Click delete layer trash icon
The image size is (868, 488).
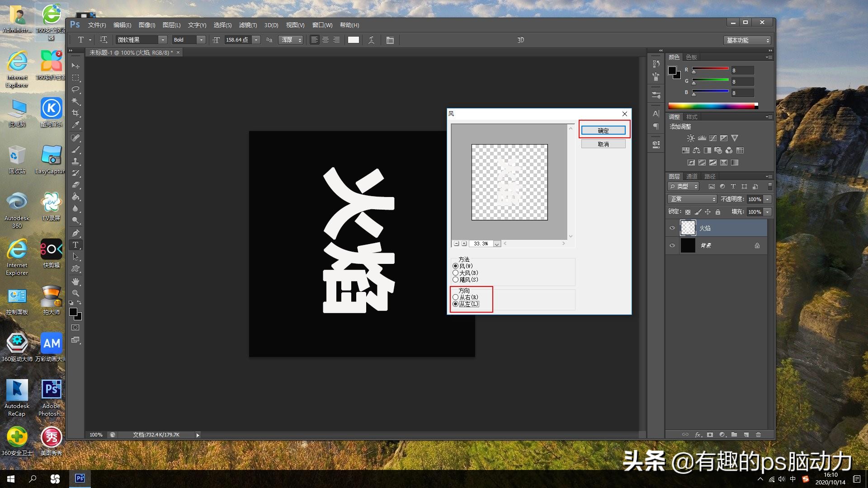pos(759,435)
